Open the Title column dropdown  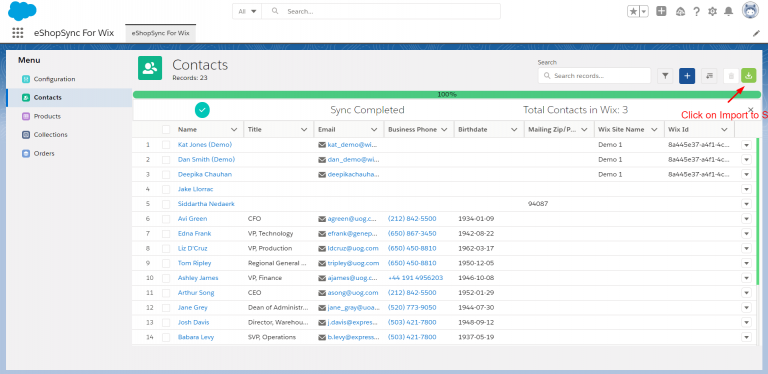[304, 130]
